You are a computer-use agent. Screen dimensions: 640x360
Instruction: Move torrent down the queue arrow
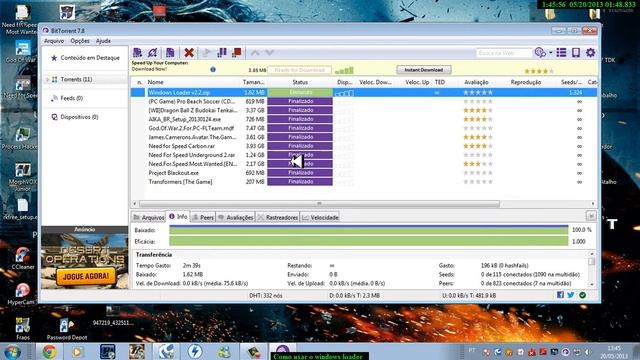coord(269,53)
